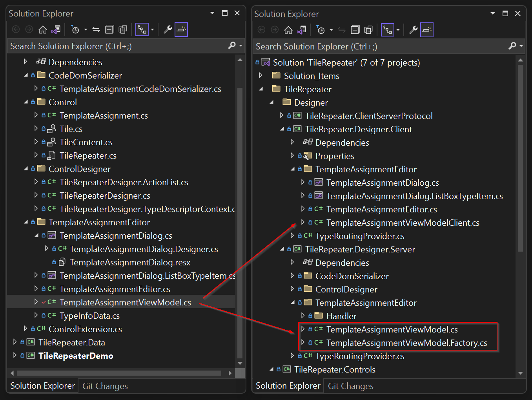Click the Home icon in left Solution Explorer toolbar
The width and height of the screenshot is (532, 400).
pyautogui.click(x=42, y=29)
